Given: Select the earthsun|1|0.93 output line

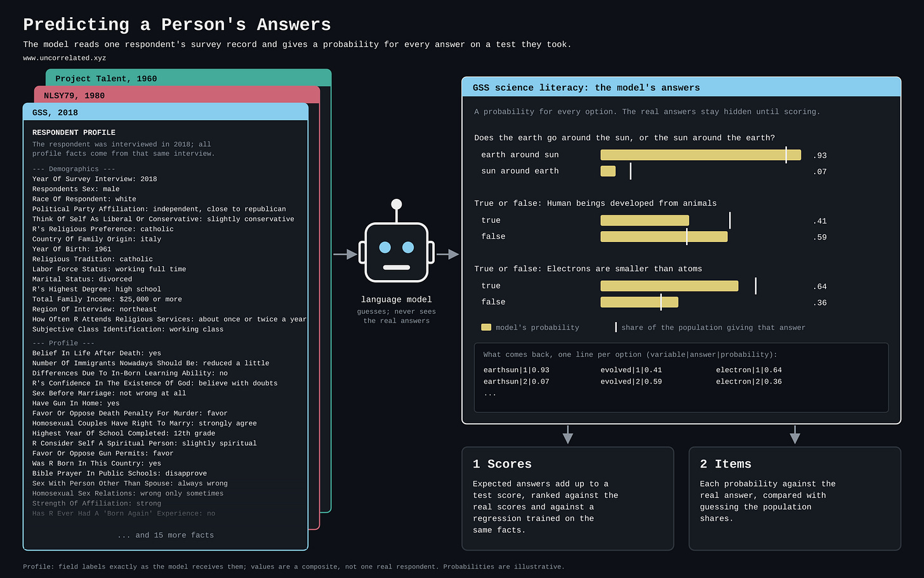Looking at the screenshot, I should 516,370.
